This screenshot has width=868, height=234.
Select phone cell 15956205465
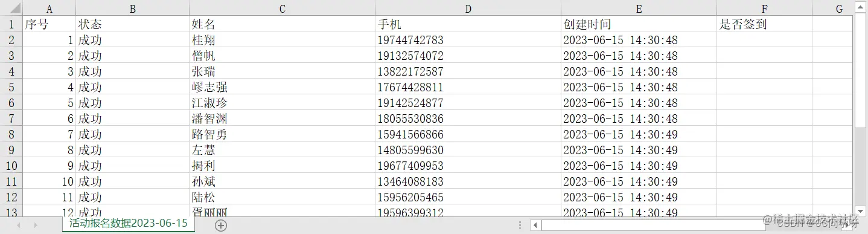click(x=468, y=197)
